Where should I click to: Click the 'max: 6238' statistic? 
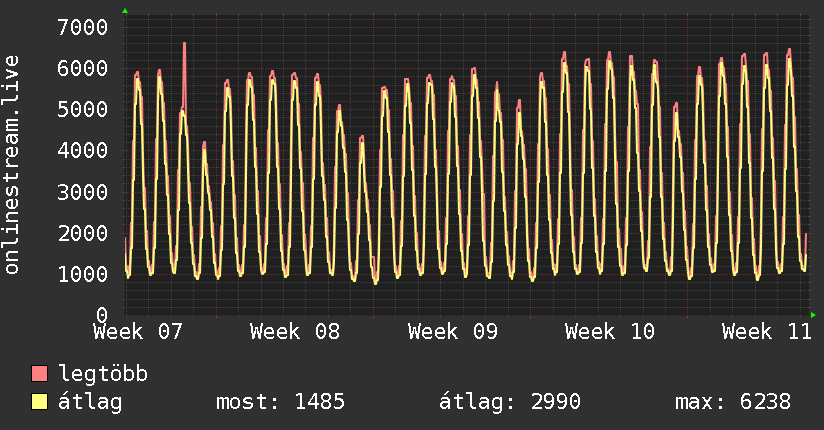point(733,402)
